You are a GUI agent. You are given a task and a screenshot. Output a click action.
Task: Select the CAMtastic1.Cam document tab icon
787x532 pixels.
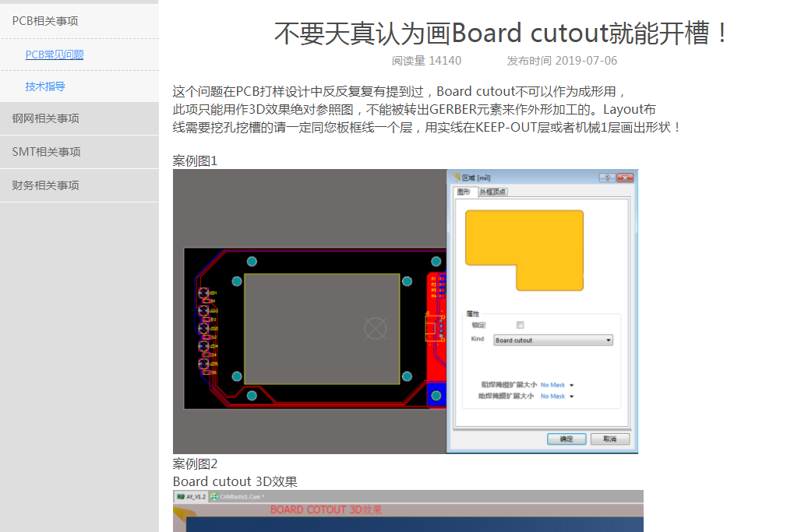coord(215,496)
